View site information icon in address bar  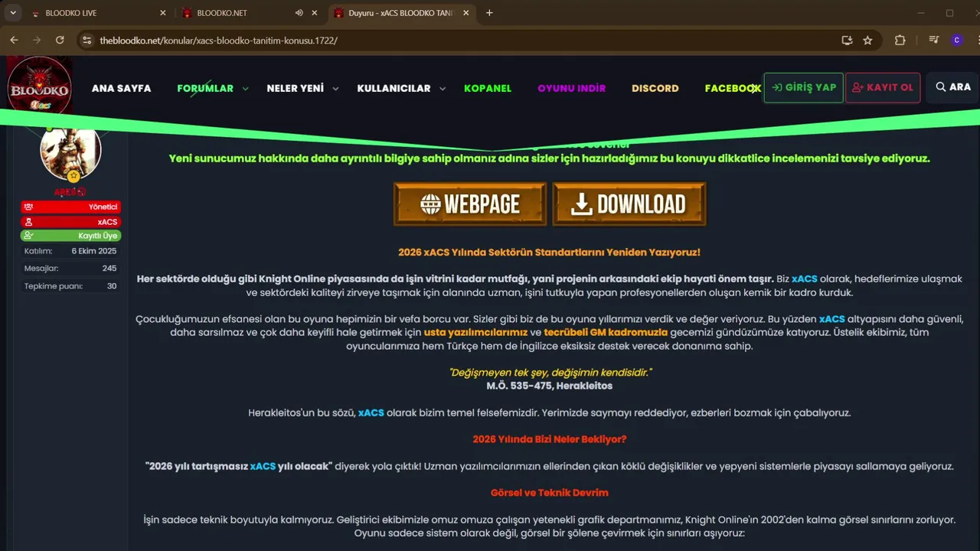[87, 40]
